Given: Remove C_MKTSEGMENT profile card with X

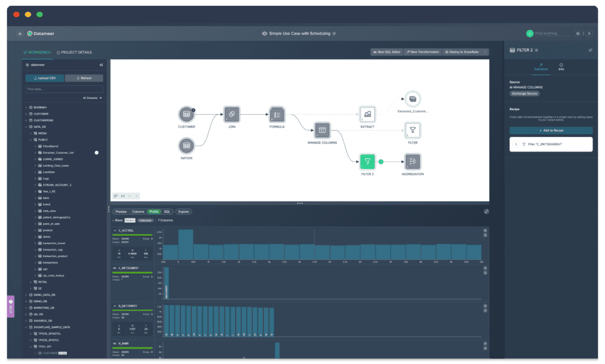Looking at the screenshot, I should [485, 268].
